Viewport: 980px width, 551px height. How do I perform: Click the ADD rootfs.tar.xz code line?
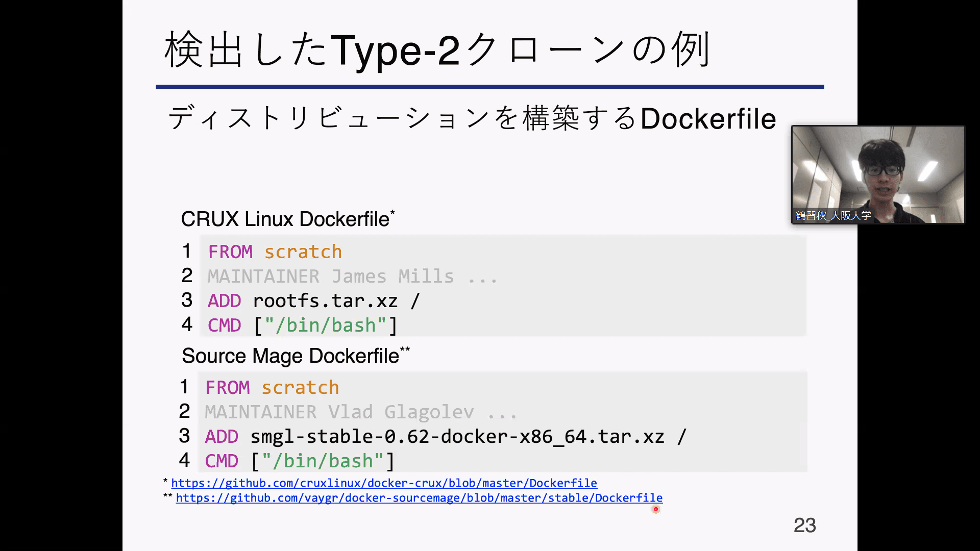[313, 301]
